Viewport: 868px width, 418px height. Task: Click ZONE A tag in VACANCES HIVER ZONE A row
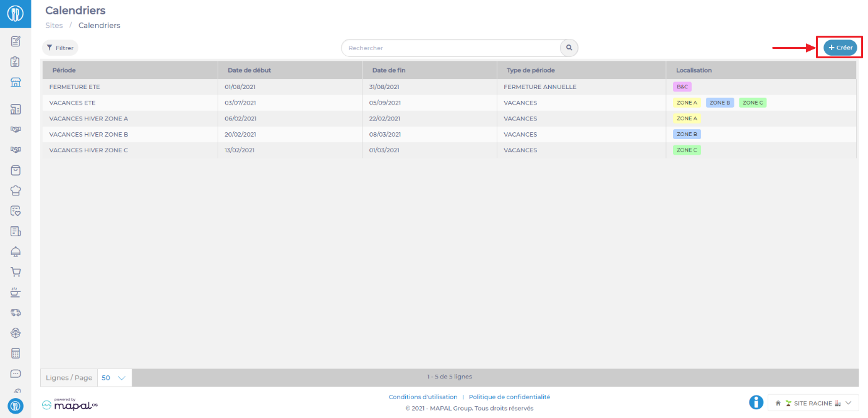click(687, 118)
